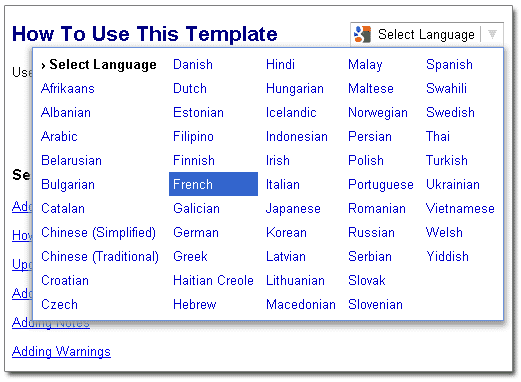The width and height of the screenshot is (521, 382).
Task: Choose Chinese (Simplified) language
Action: 98,232
